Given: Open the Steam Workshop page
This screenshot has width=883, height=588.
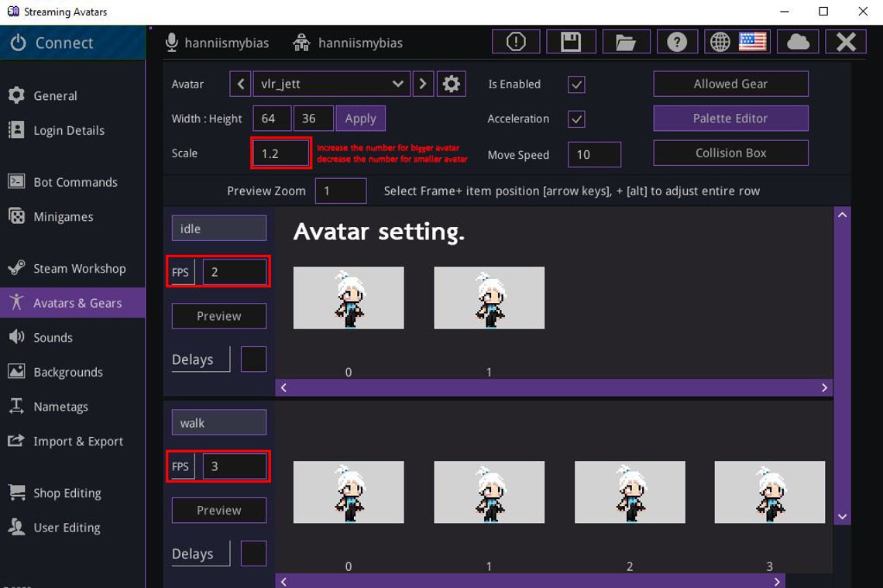Looking at the screenshot, I should (x=78, y=268).
